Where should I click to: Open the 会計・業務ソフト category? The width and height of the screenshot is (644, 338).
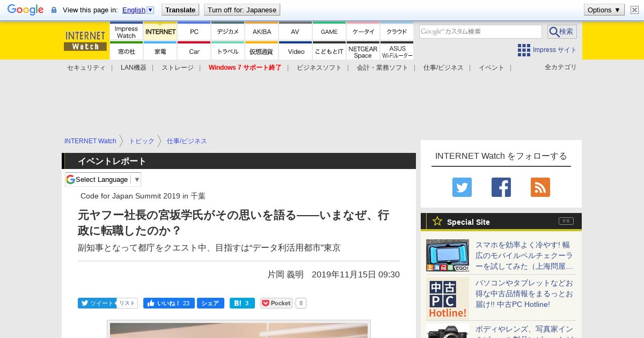(x=382, y=68)
